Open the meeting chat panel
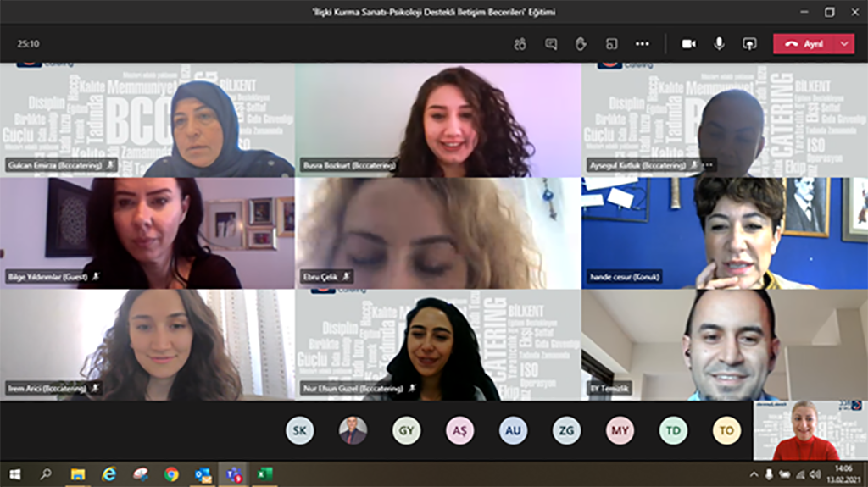Viewport: 868px width, 487px height. tap(551, 44)
